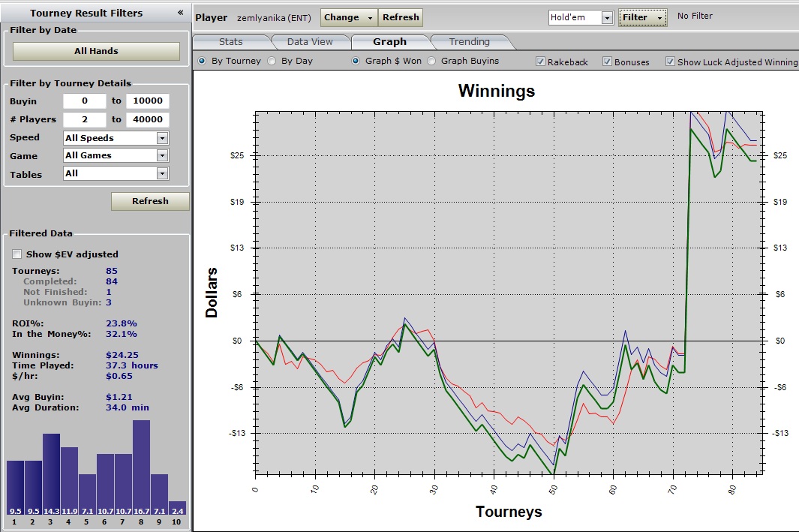Viewport: 799px width, 532px height.
Task: Switch to the Data View tab
Action: pos(309,42)
